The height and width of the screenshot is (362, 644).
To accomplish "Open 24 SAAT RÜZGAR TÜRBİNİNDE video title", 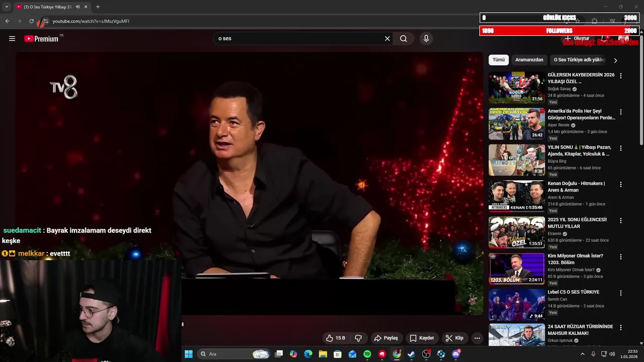I will click(580, 330).
